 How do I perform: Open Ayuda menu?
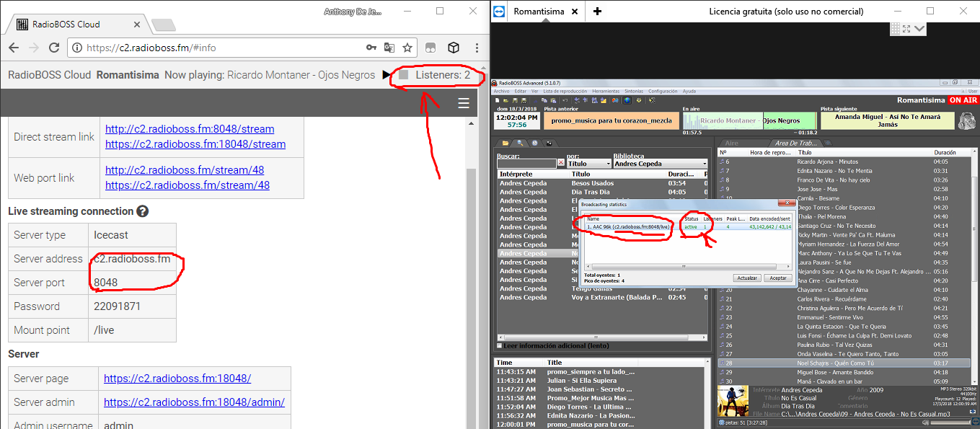click(x=689, y=92)
